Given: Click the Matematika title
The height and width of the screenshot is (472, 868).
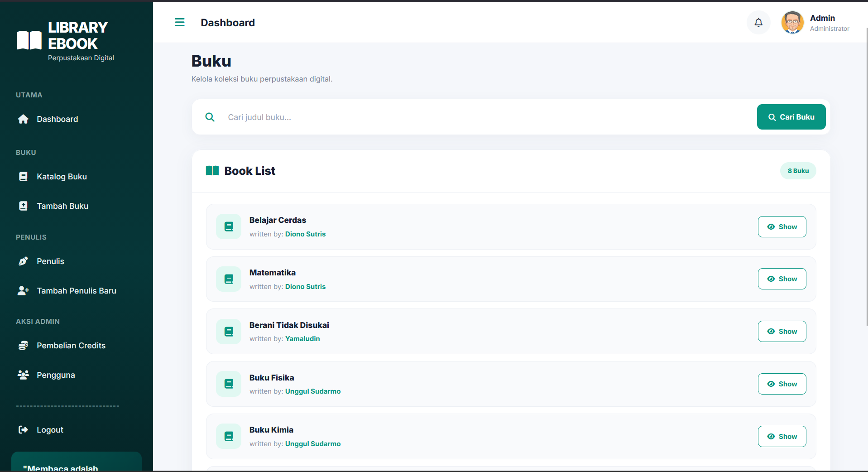Looking at the screenshot, I should coord(273,273).
